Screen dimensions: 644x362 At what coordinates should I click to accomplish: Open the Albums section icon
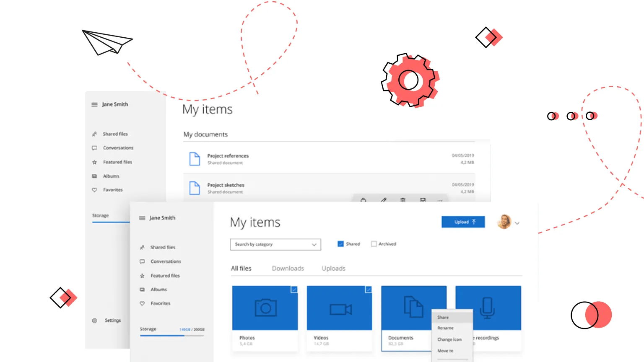143,289
